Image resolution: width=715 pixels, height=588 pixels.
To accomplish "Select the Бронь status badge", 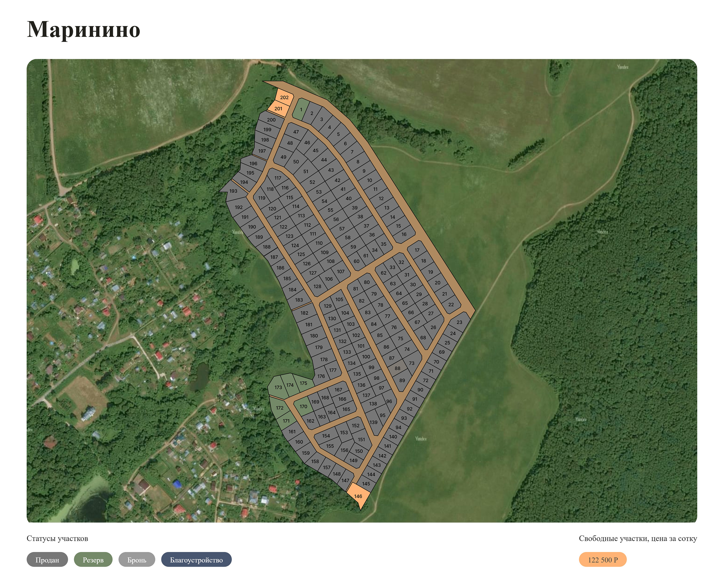I will coord(136,559).
